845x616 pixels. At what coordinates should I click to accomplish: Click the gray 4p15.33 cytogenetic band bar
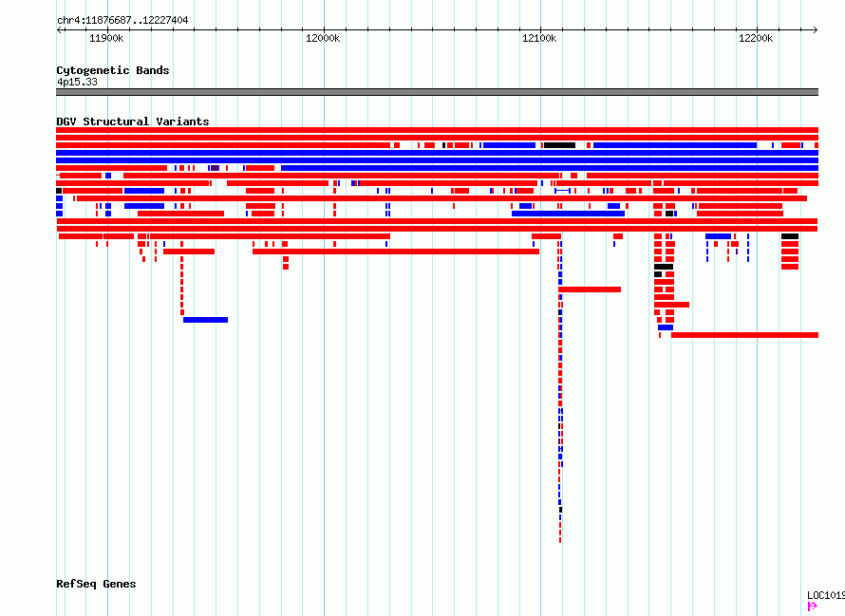tap(437, 92)
